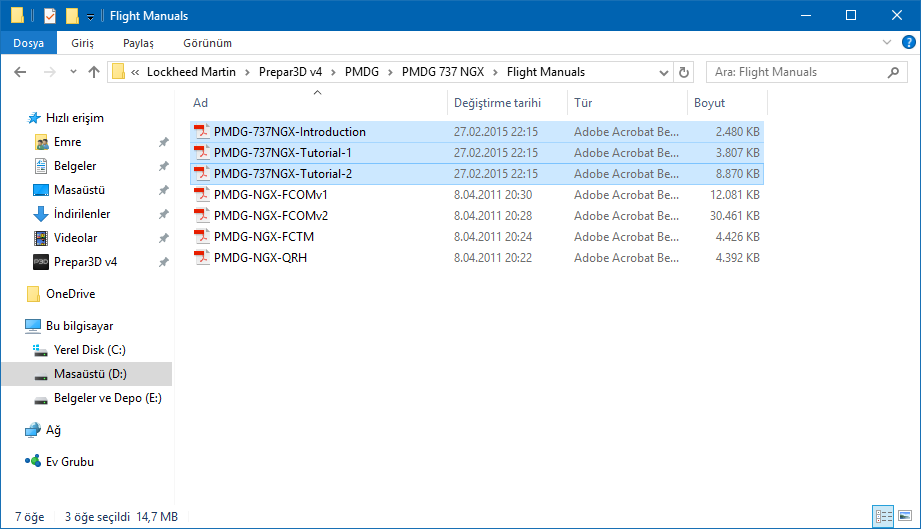Open the pinned Masaüstü quick access item
This screenshot has width=921, height=529.
click(79, 190)
